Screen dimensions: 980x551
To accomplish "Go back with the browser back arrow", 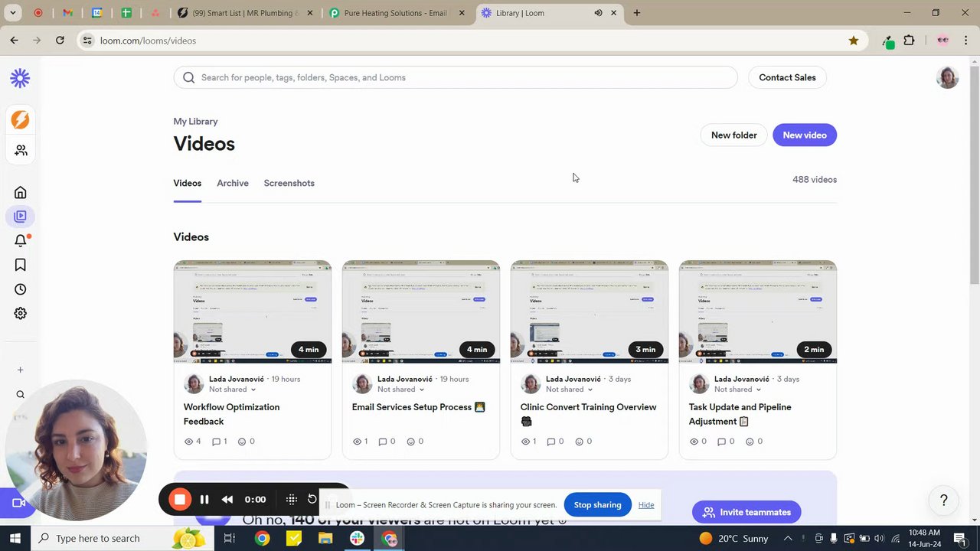I will click(x=15, y=41).
